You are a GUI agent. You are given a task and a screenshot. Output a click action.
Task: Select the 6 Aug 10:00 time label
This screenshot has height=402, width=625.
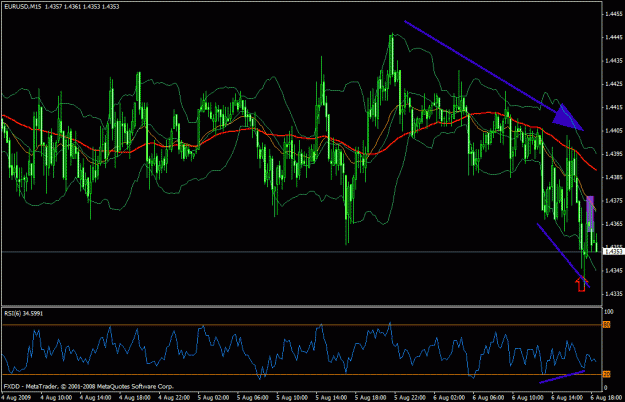[x=528, y=398]
